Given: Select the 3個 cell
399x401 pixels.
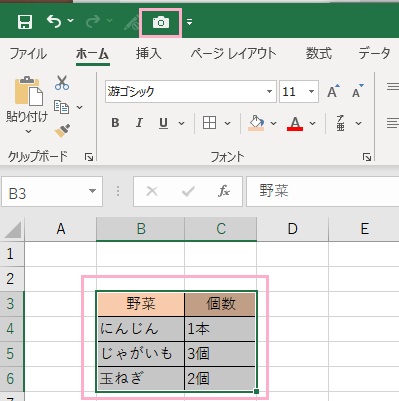Looking at the screenshot, I should coord(221,354).
